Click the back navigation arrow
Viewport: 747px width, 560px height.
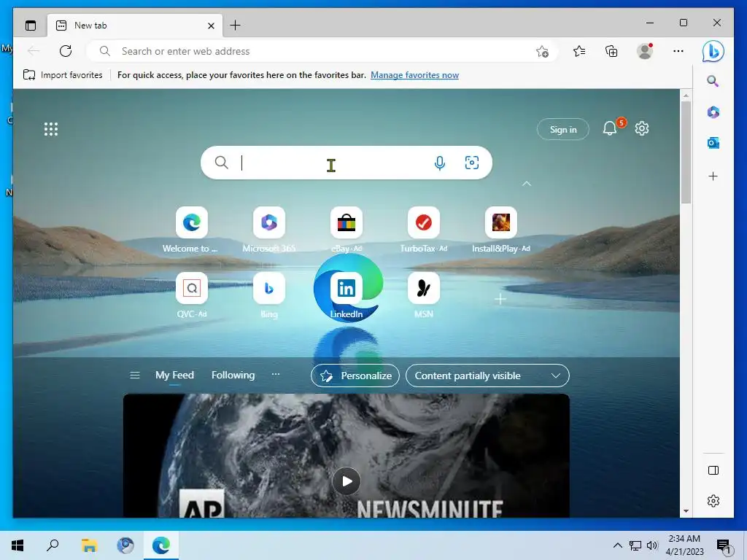tap(34, 51)
